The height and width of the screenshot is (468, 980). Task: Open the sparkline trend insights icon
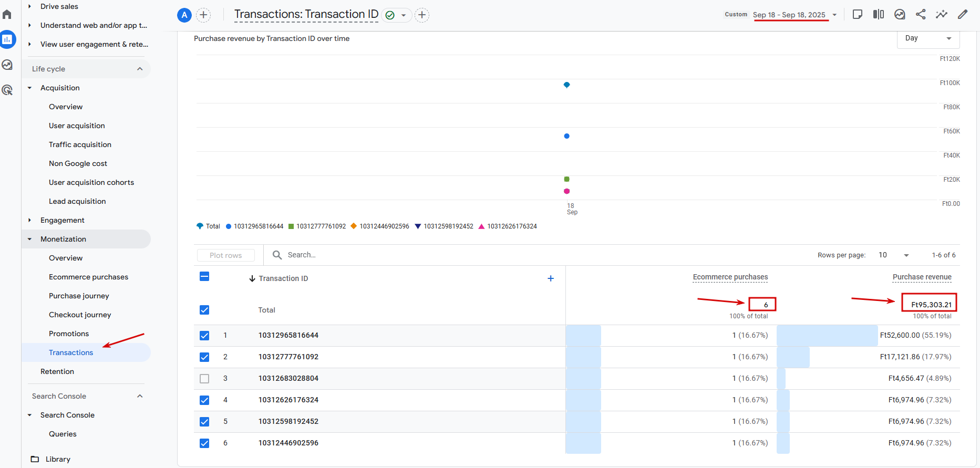942,14
